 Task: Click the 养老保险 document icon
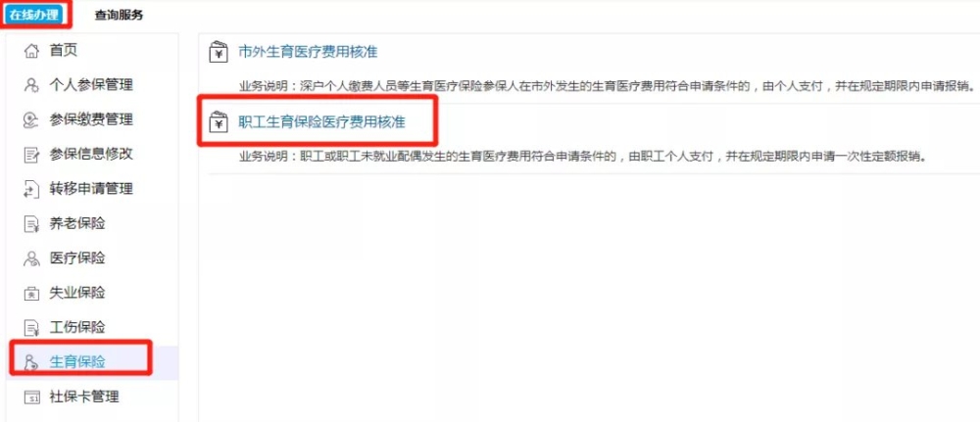(x=31, y=224)
